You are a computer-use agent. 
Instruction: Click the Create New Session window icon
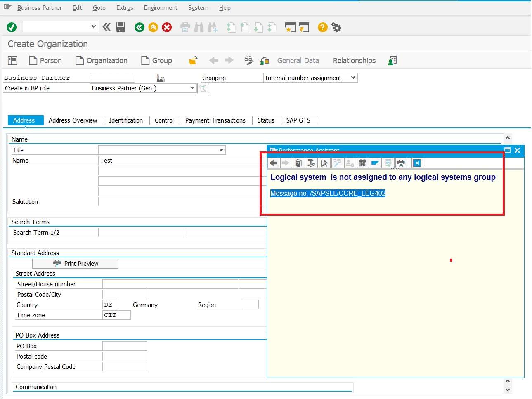pyautogui.click(x=290, y=27)
